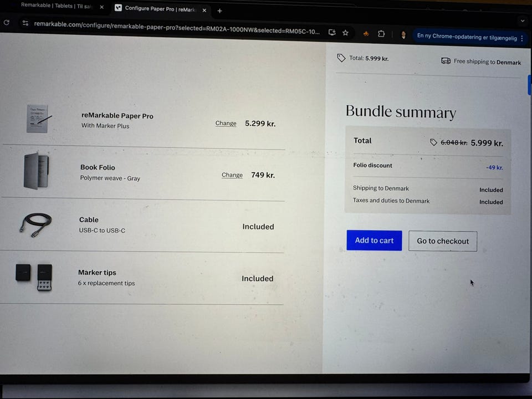532x399 pixels.
Task: Open the Chrome three-dot menu
Action: coord(522,38)
